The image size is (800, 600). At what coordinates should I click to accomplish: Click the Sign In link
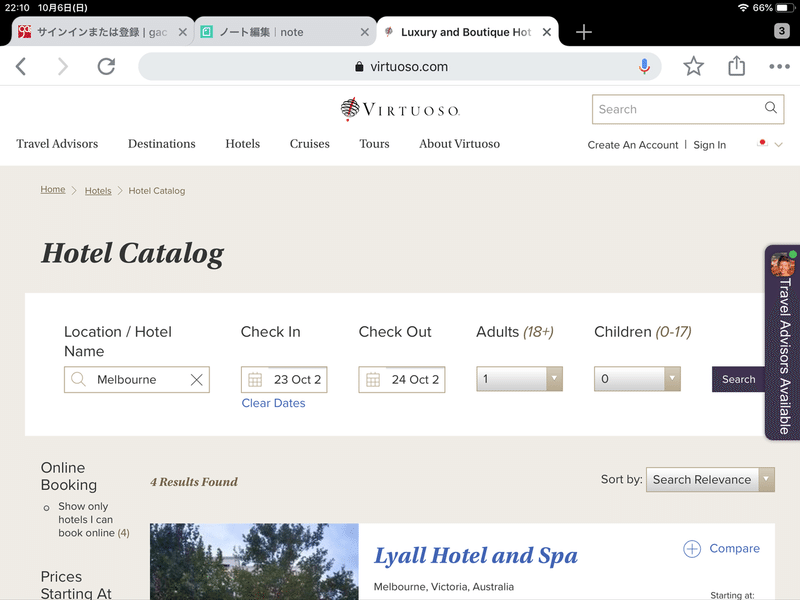click(709, 145)
